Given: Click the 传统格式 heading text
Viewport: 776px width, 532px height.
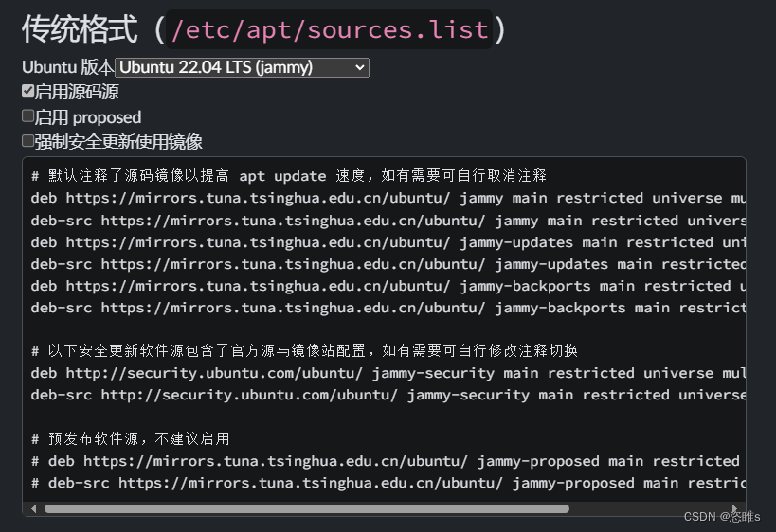Looking at the screenshot, I should 80,30.
